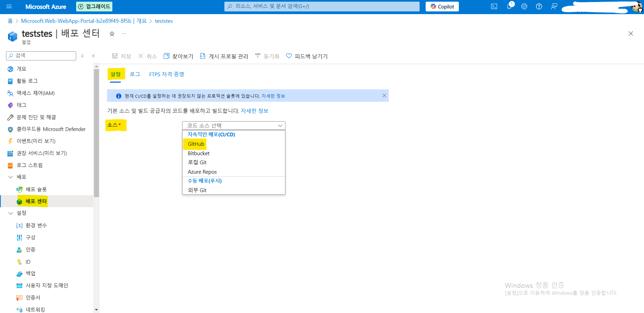
Task: Open 배포 센터 in the sidebar
Action: (47, 201)
